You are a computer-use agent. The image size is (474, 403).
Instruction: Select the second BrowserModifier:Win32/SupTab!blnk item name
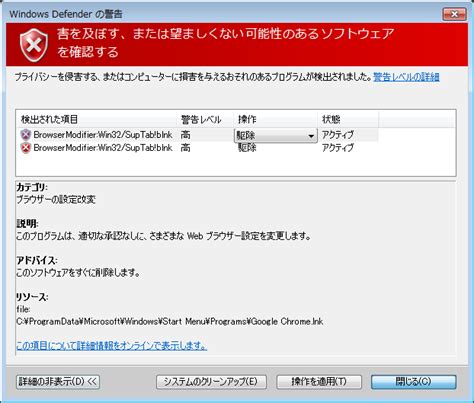coord(103,148)
